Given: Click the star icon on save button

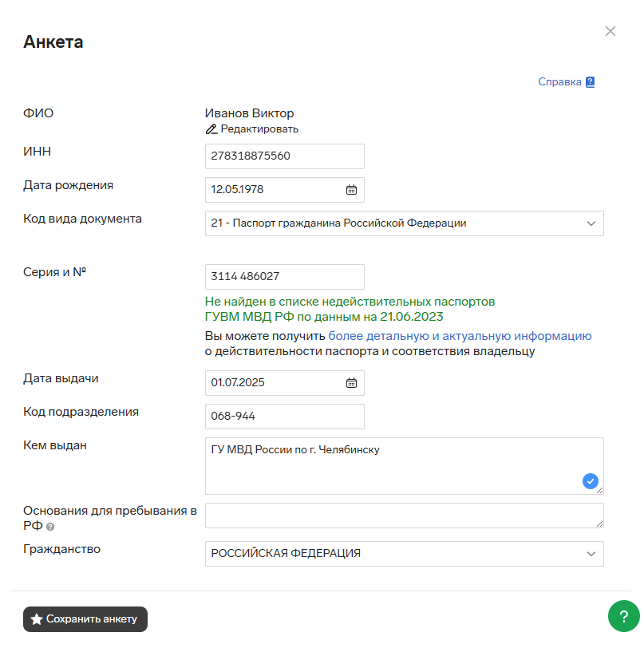Looking at the screenshot, I should tap(37, 619).
